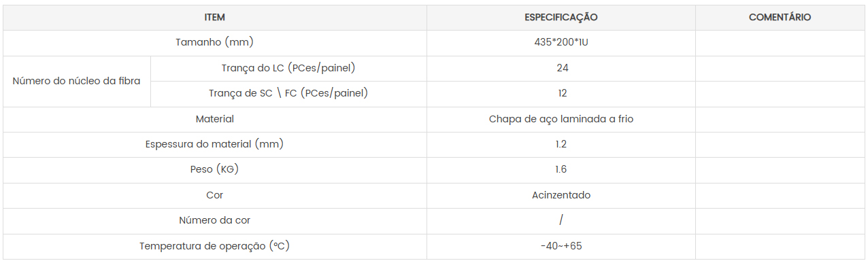Screen dimensions: 868x263
Task: Select Trança de SC \ FC row label
Action: click(288, 94)
